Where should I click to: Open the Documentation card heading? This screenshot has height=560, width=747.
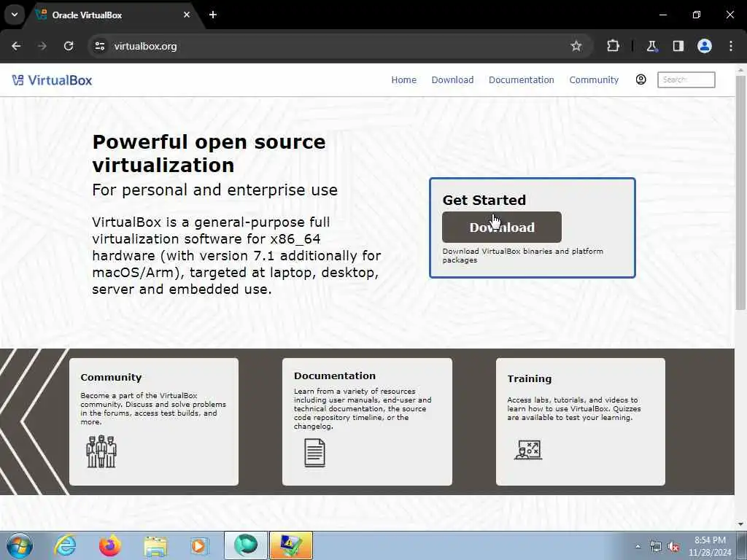pos(334,376)
